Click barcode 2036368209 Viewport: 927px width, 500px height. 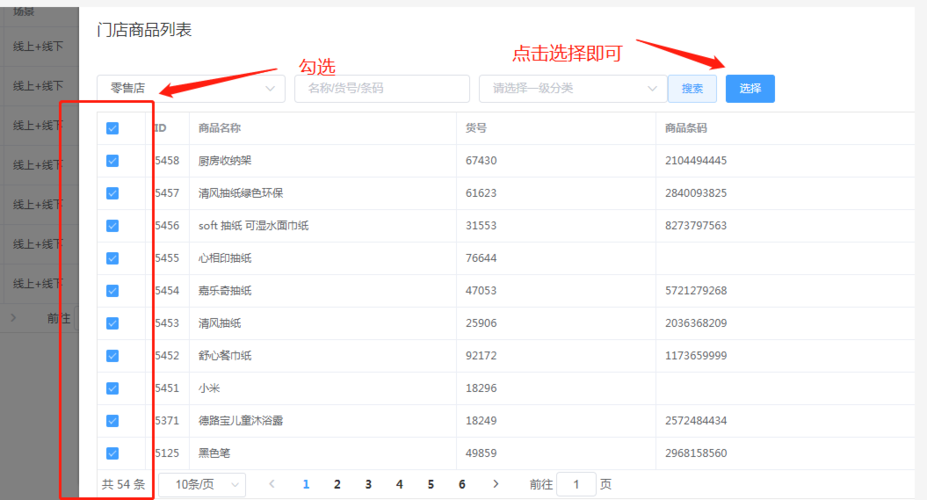[696, 323]
